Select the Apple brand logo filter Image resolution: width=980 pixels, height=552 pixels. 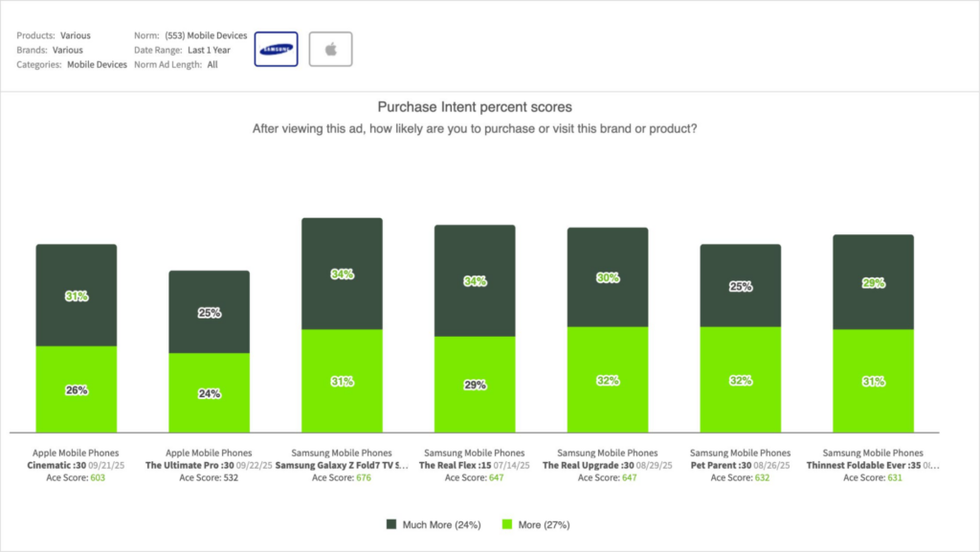click(330, 49)
